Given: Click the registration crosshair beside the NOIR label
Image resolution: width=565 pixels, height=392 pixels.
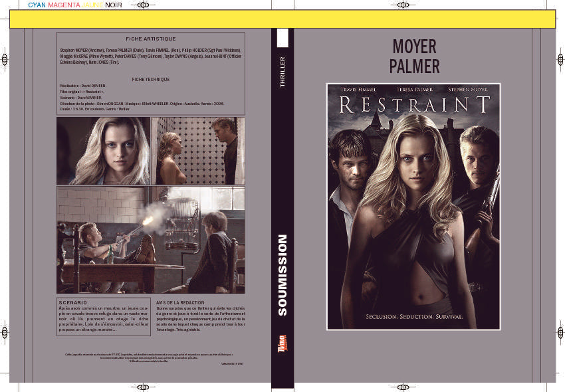Looking at the screenshot, I should coord(143,5).
